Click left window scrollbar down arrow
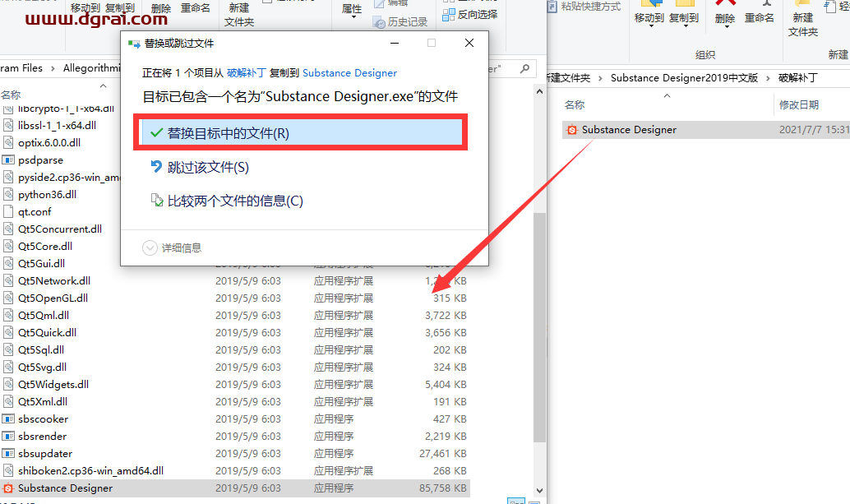850x504 pixels. (539, 490)
